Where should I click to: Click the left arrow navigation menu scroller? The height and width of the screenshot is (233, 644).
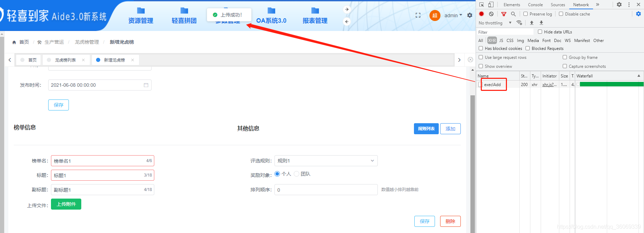347,21
